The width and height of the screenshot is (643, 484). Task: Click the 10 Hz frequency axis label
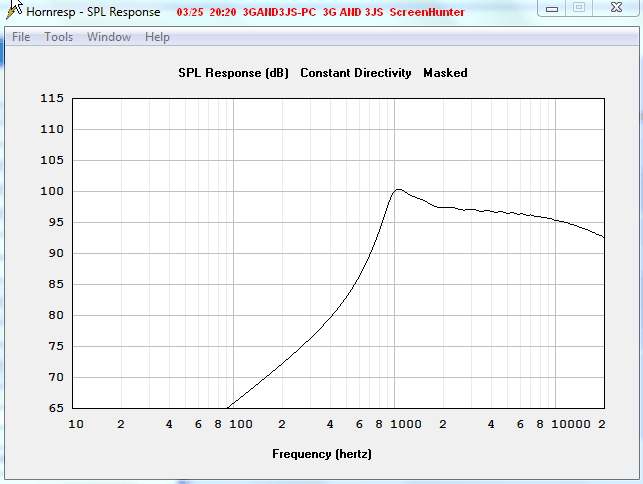(x=76, y=424)
